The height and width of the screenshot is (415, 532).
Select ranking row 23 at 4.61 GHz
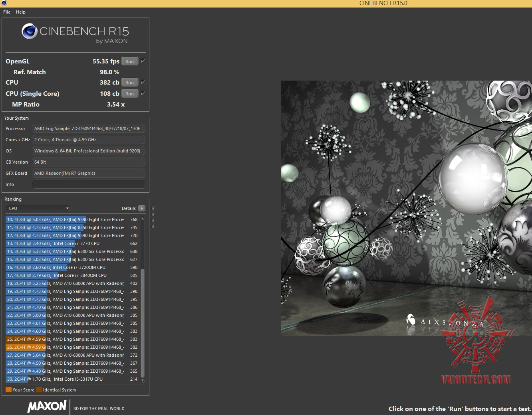click(x=72, y=323)
